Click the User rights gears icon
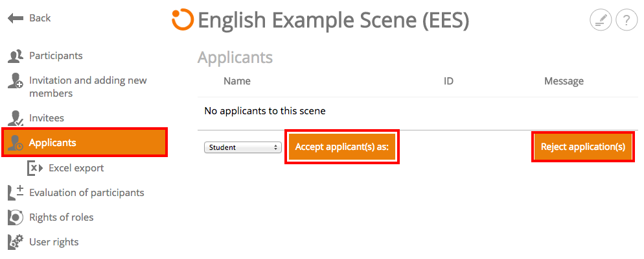Screen dimensions: 644x259 point(16,242)
